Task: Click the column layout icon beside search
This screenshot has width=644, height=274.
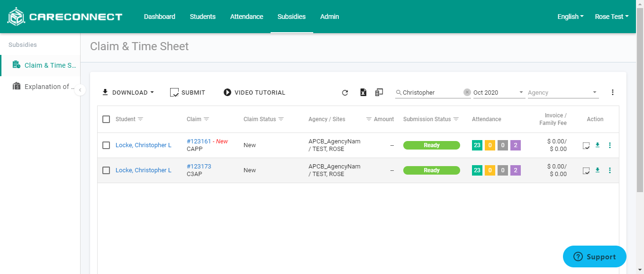Action: (x=379, y=93)
